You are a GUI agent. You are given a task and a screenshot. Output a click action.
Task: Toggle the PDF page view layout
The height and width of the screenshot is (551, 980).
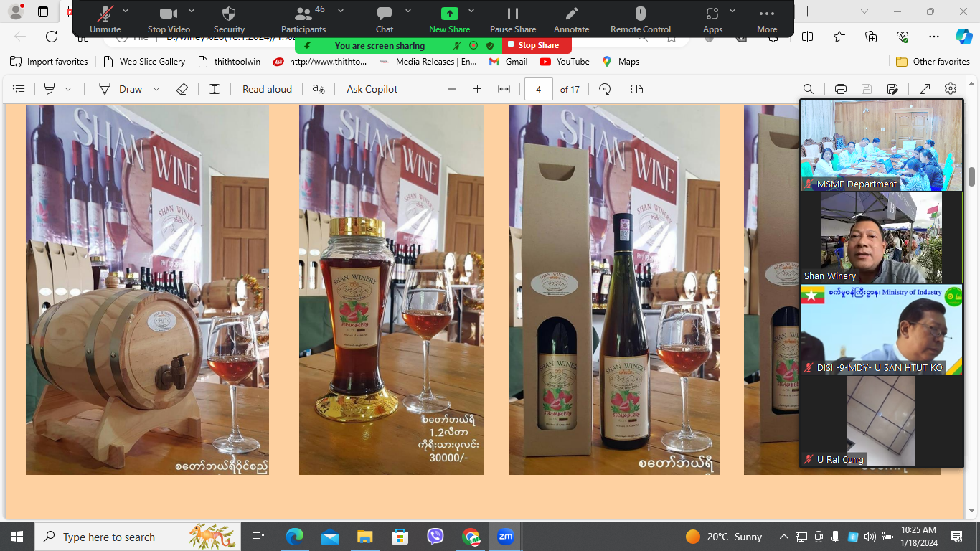637,89
